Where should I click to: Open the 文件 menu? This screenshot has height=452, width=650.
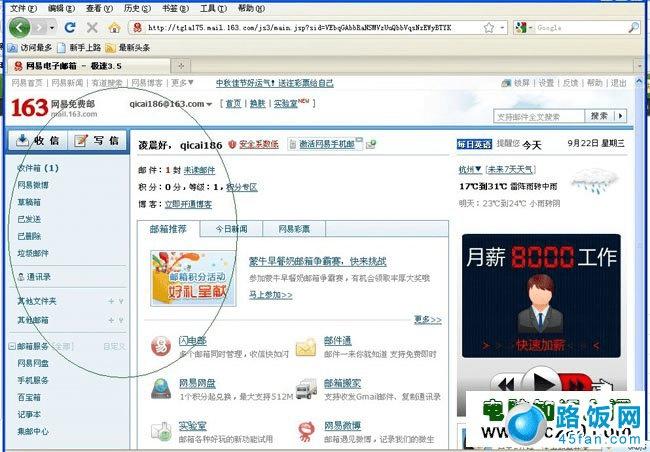[x=24, y=8]
